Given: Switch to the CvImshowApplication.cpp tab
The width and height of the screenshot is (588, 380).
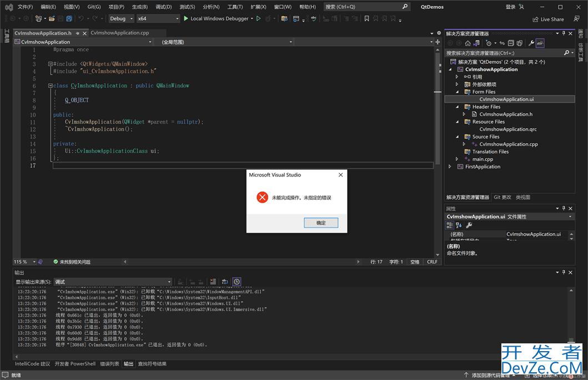Looking at the screenshot, I should [119, 33].
